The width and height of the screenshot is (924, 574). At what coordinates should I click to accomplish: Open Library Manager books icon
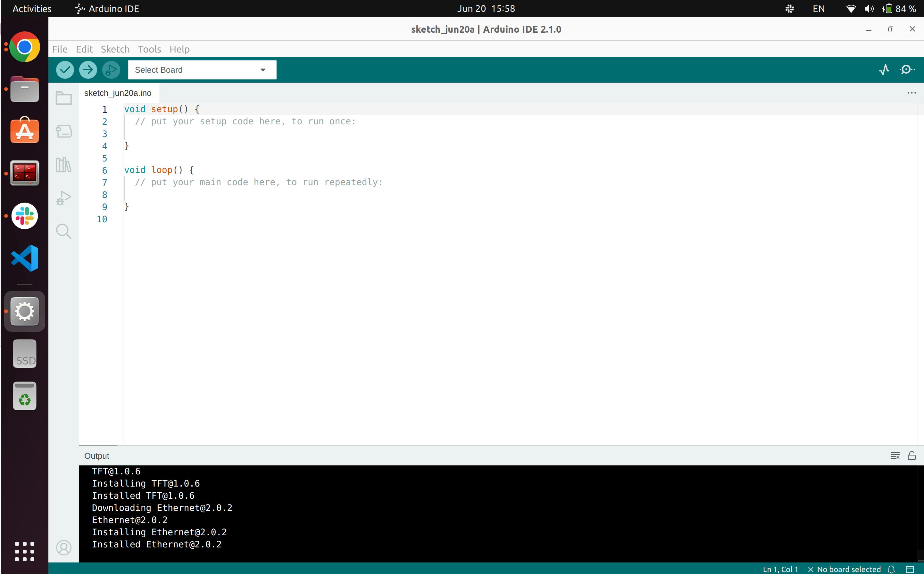(x=63, y=165)
